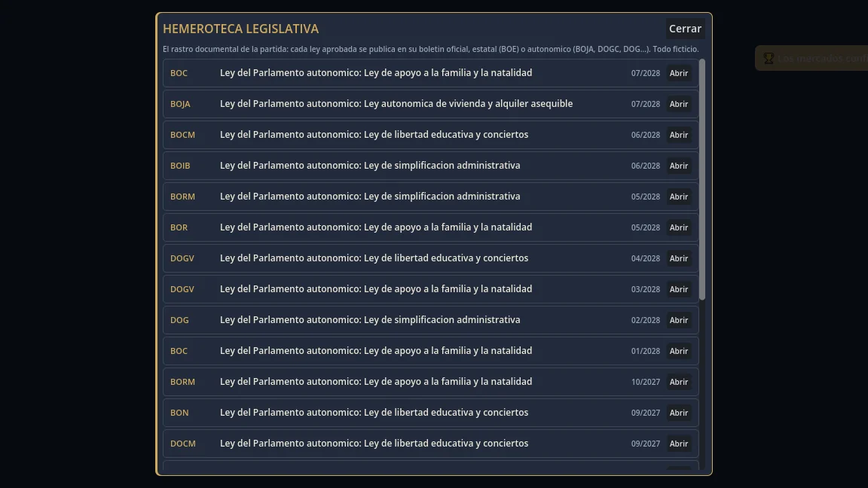Screen dimensions: 868x488
Task: Open the BOIB simplificacion administrativa law
Action: coord(679,166)
